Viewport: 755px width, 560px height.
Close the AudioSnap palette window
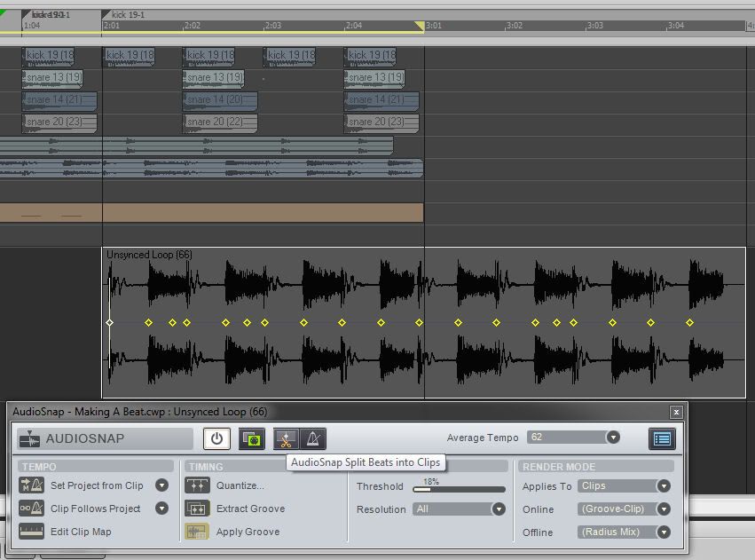(x=676, y=412)
